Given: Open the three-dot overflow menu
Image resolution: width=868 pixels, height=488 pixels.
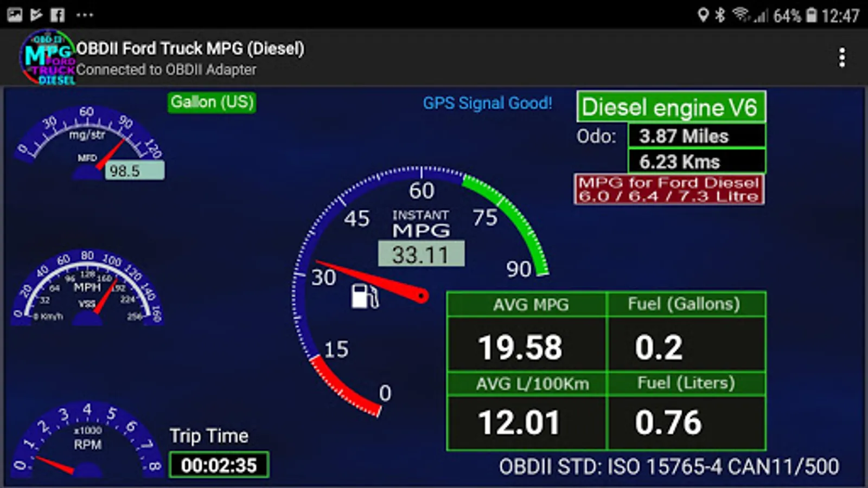Looking at the screenshot, I should pos(842,57).
